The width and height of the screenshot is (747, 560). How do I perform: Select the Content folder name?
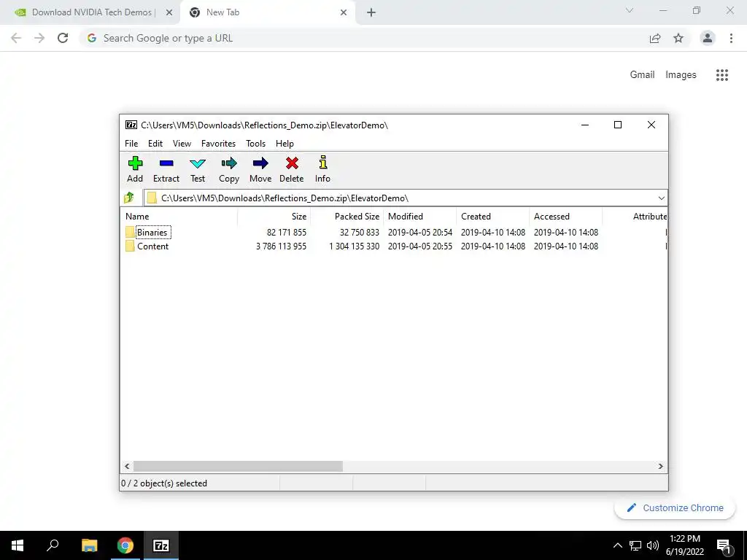(x=153, y=246)
